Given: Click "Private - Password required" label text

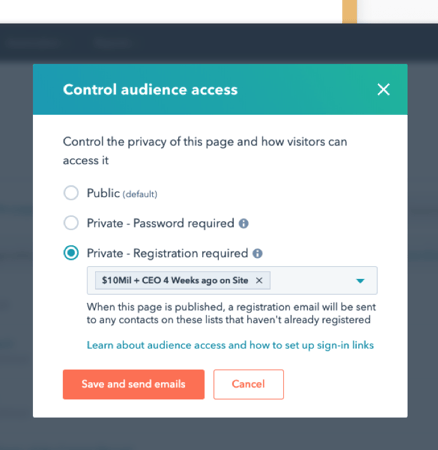Looking at the screenshot, I should click(161, 223).
